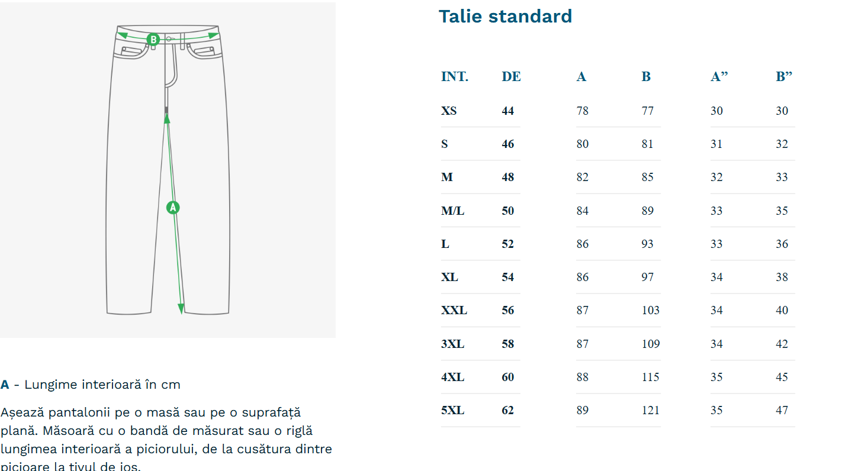
Task: Select the DE column header
Action: point(511,77)
